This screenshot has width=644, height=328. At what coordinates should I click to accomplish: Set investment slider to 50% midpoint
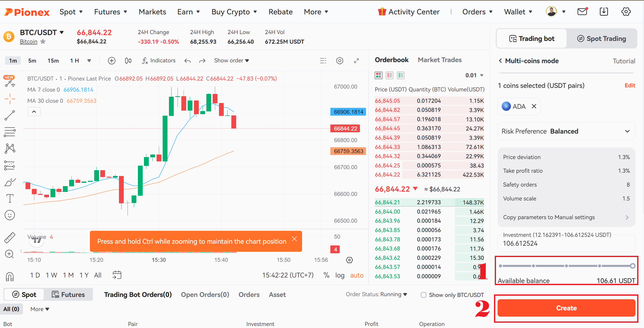click(x=566, y=266)
